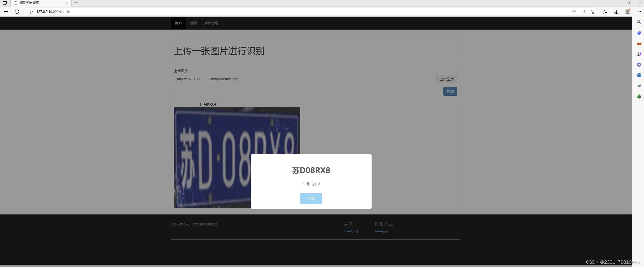Add this page to favorites
644x267 pixels.
click(x=592, y=12)
